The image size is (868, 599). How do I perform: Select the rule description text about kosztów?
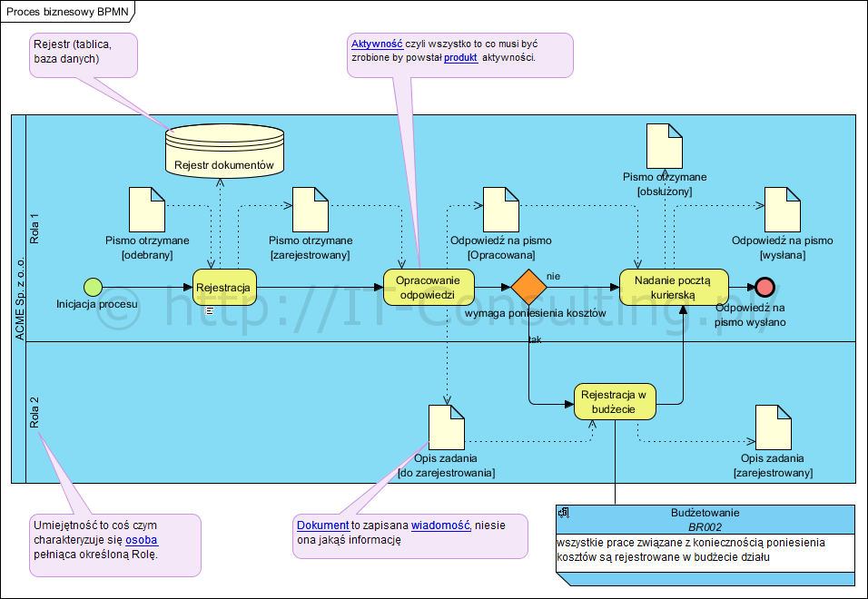pyautogui.click(x=691, y=550)
